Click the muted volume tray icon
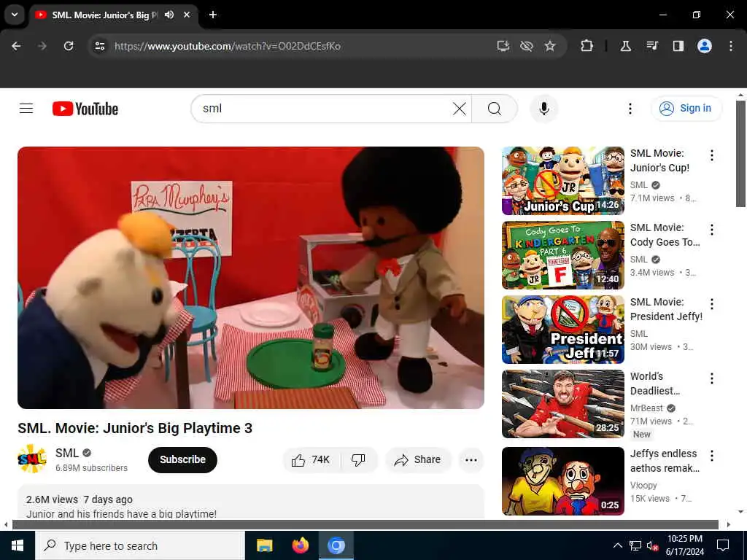 pos(652,545)
